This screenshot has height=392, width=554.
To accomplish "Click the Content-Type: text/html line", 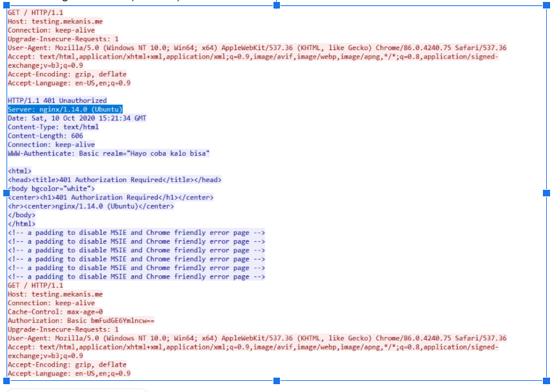I will [54, 127].
